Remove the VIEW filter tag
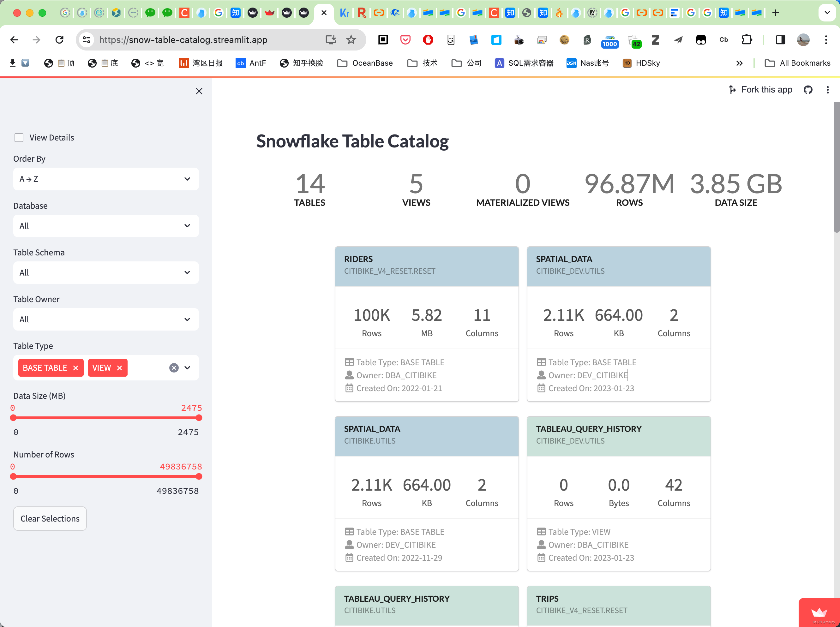 point(120,367)
